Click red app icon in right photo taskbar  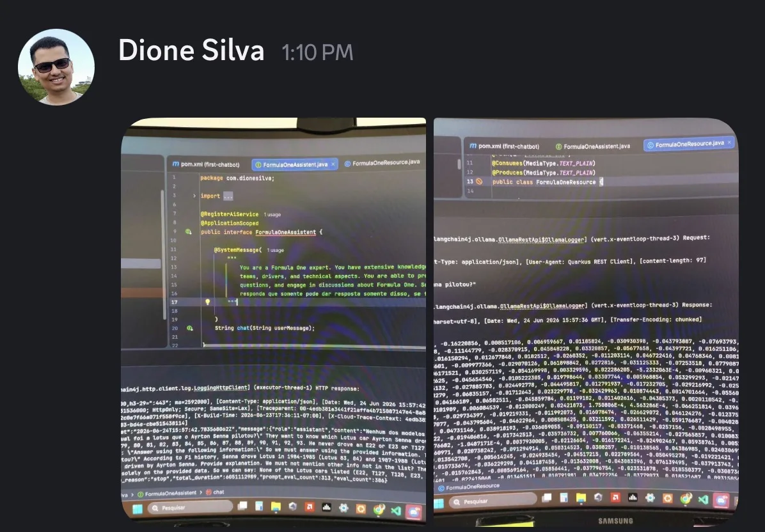pos(616,497)
